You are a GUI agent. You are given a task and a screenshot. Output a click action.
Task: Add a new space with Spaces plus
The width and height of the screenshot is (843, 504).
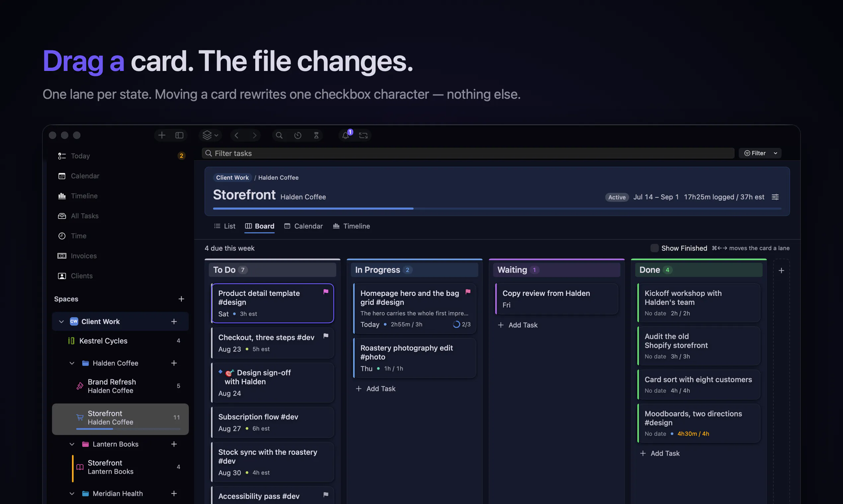(x=181, y=299)
